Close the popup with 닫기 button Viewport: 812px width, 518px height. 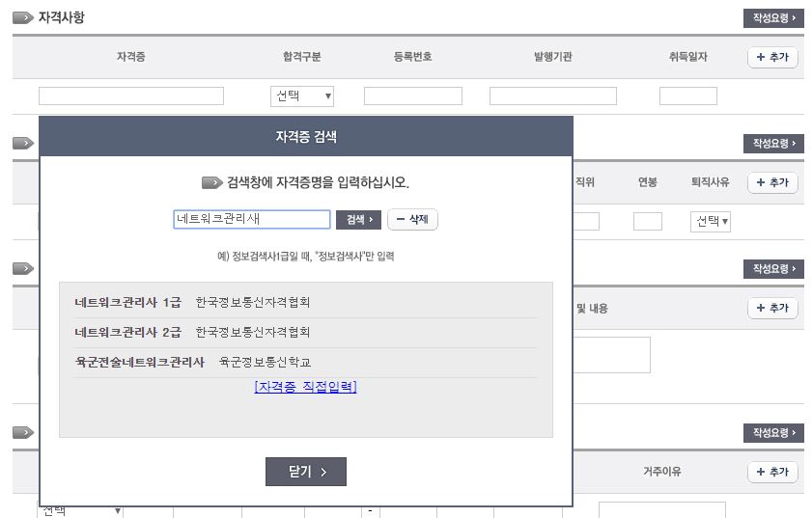(x=305, y=472)
